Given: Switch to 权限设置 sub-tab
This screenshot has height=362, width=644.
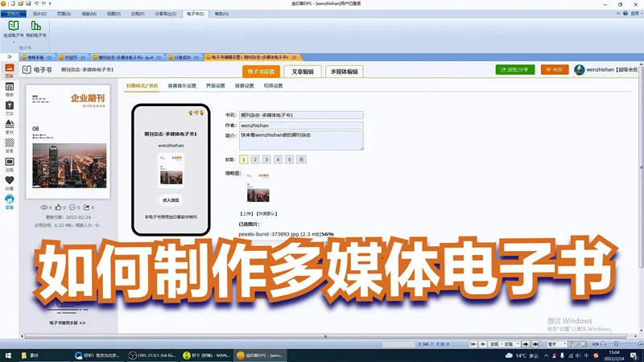Looking at the screenshot, I should [273, 86].
